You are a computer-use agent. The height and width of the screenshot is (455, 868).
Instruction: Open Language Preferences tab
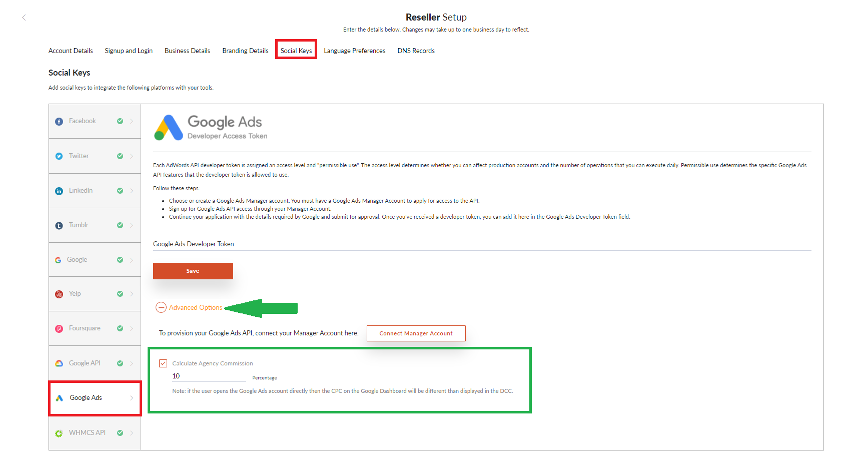coord(354,51)
